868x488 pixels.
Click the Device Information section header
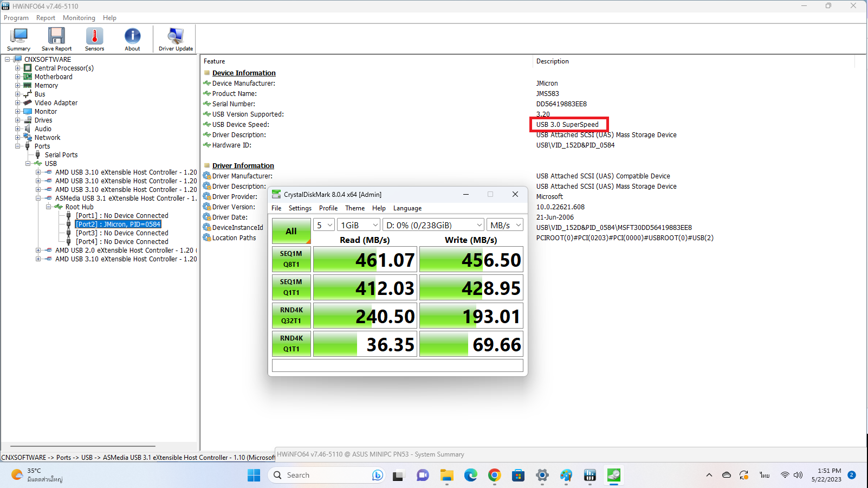point(244,73)
